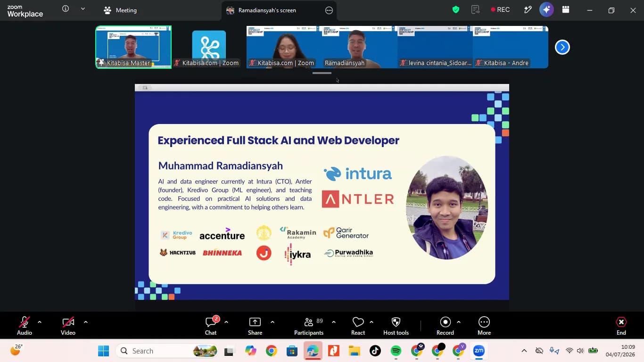644x362 pixels.
Task: Show next page of participant videos
Action: pos(562,47)
